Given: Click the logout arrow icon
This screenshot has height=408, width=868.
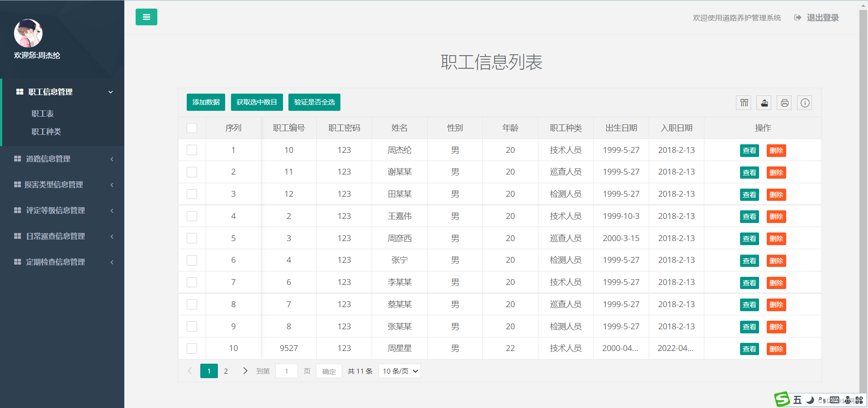Looking at the screenshot, I should tap(797, 18).
